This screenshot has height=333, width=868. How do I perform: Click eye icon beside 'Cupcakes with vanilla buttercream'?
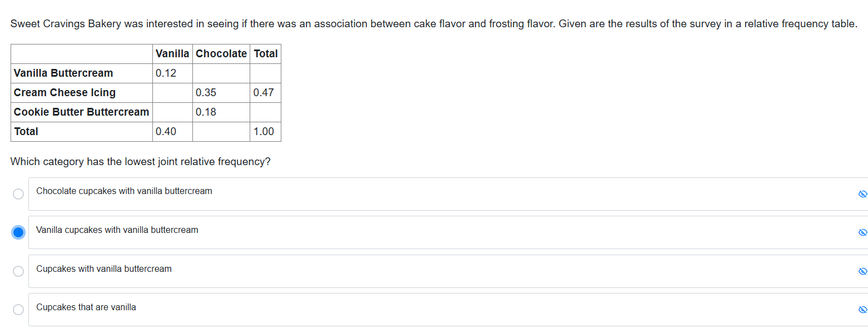862,271
